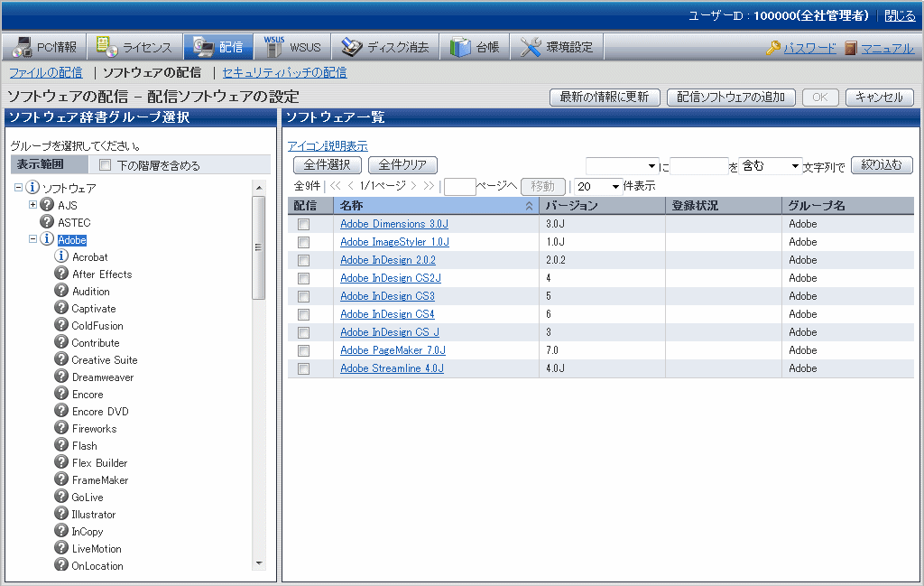Click the 全件クリア button
The height and width of the screenshot is (586, 924).
tap(402, 165)
